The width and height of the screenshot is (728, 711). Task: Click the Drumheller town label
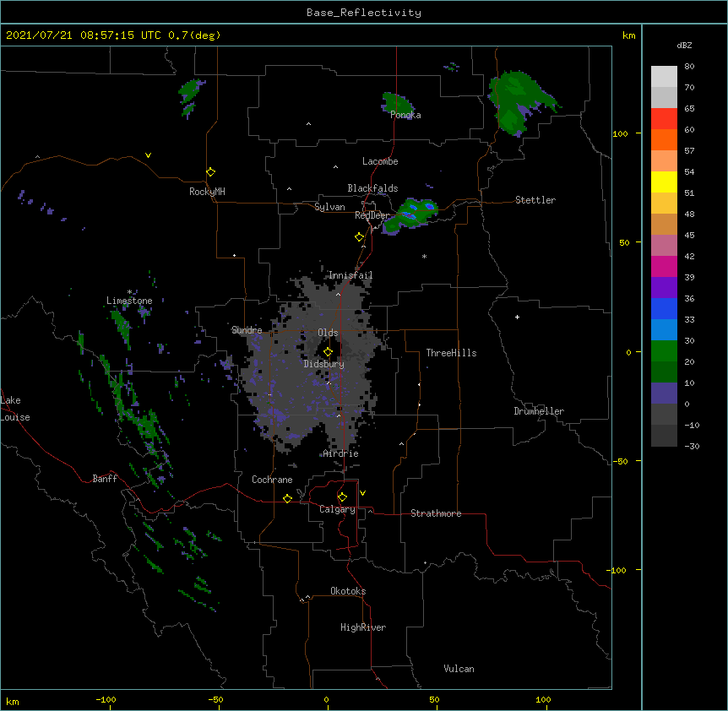coord(539,411)
